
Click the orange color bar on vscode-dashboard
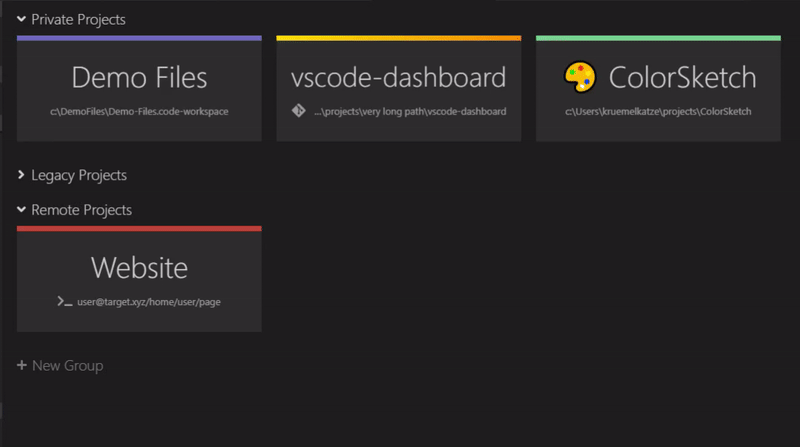pos(398,38)
